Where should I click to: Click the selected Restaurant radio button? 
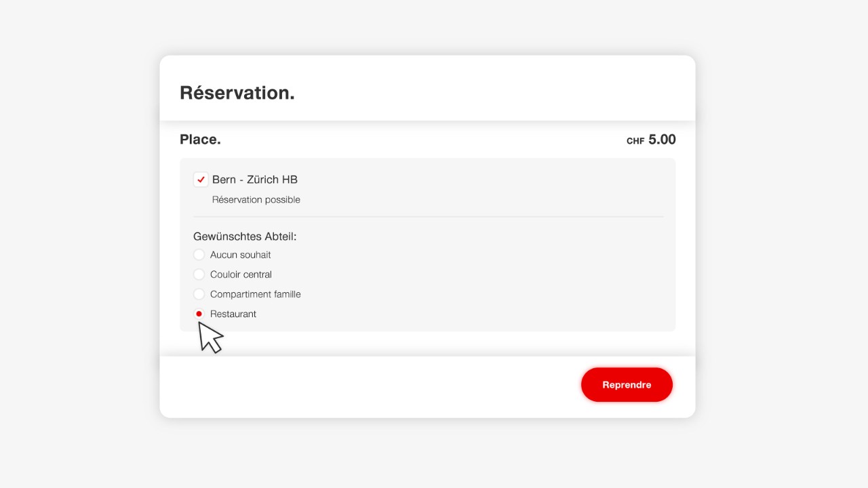click(199, 314)
